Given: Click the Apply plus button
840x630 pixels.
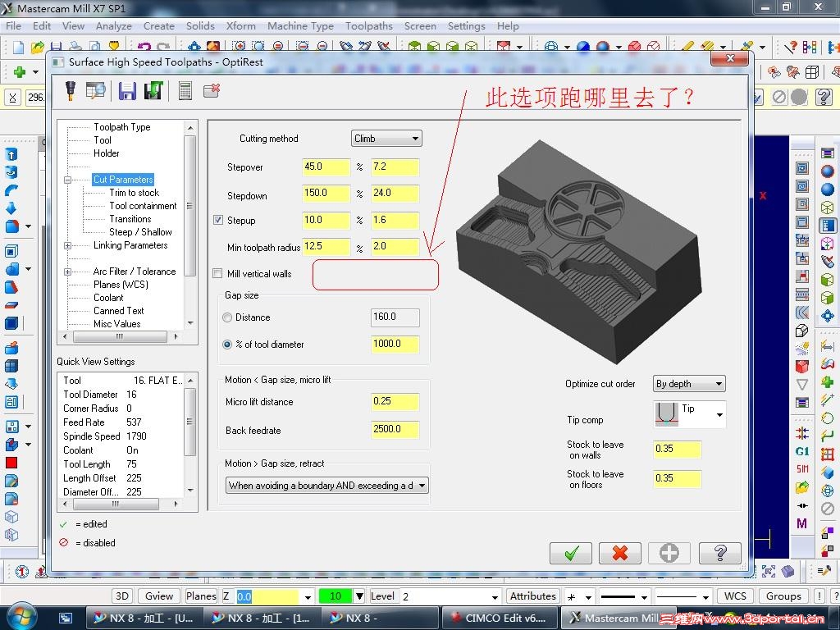Looking at the screenshot, I should click(669, 552).
